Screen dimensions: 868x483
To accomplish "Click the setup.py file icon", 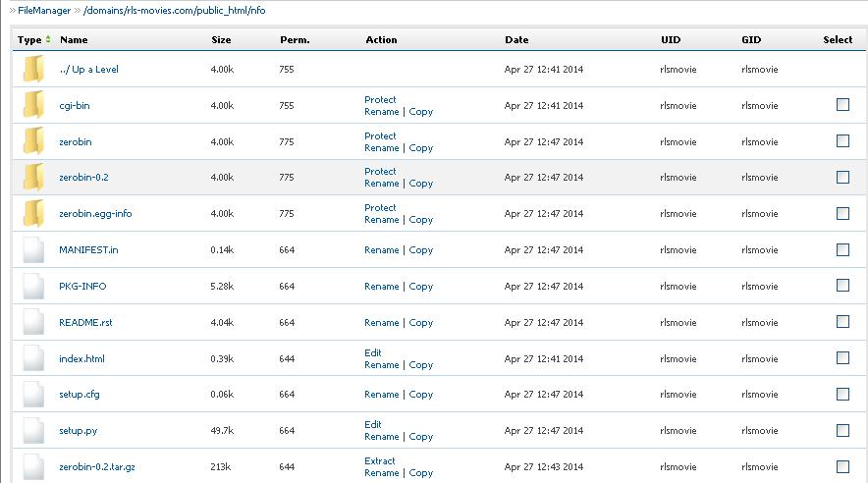I will (x=33, y=430).
